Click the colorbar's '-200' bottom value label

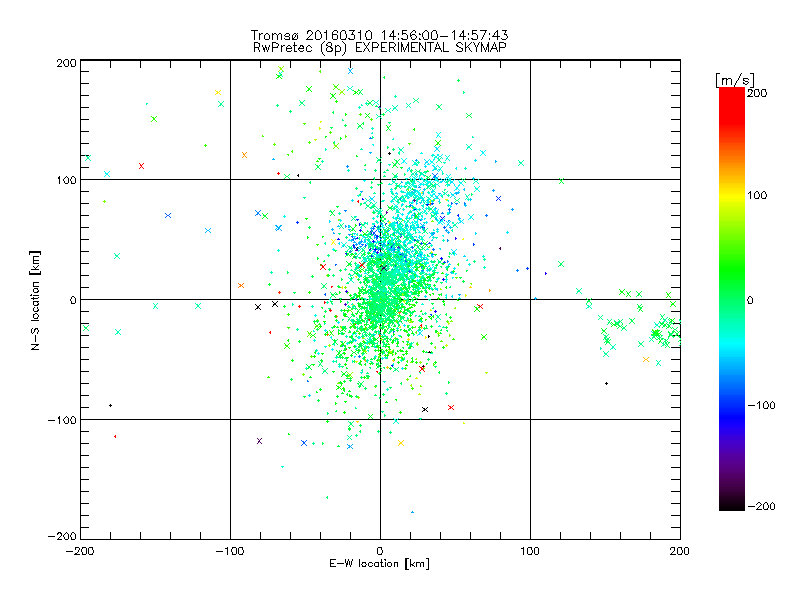[x=761, y=506]
